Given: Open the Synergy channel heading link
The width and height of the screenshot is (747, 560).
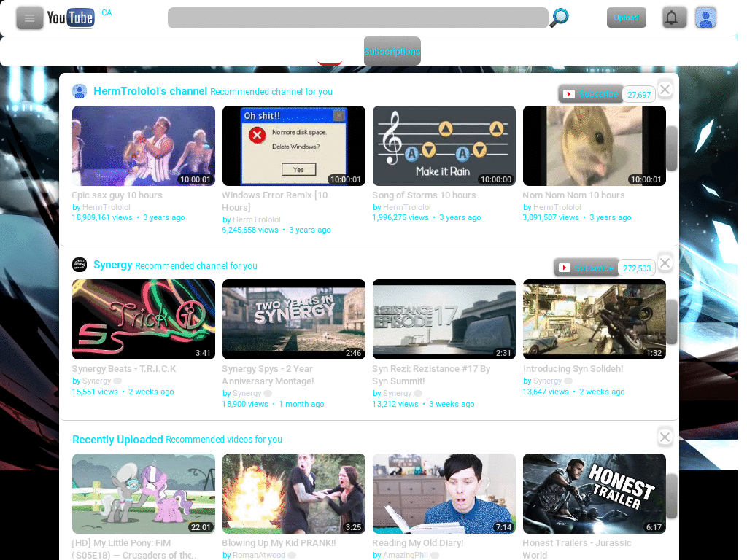Looking at the screenshot, I should pos(112,265).
